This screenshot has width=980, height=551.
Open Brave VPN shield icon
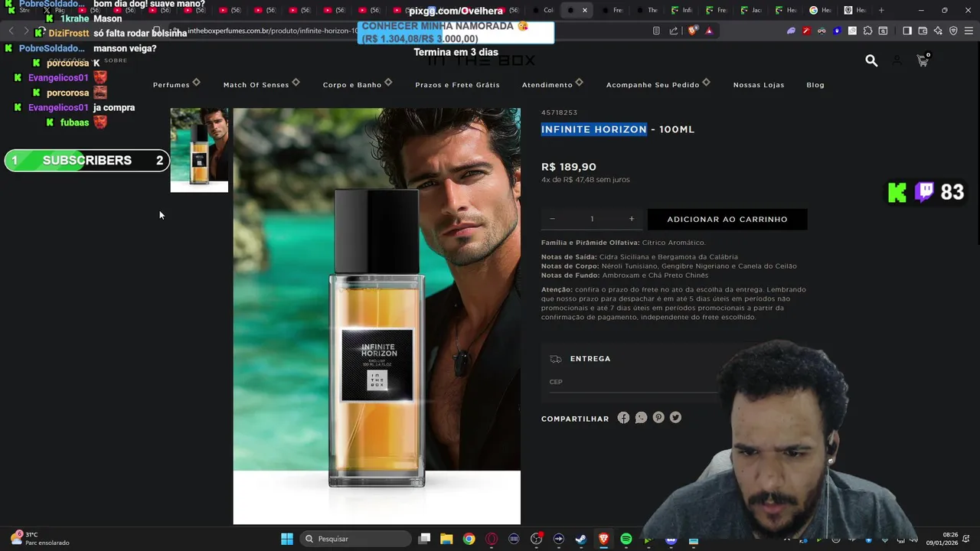(953, 31)
